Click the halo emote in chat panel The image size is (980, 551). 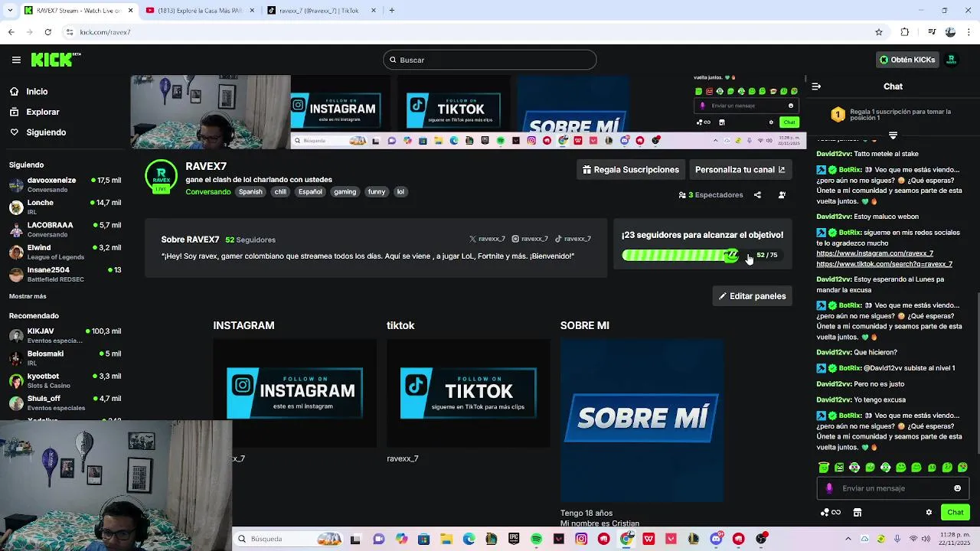pos(824,467)
